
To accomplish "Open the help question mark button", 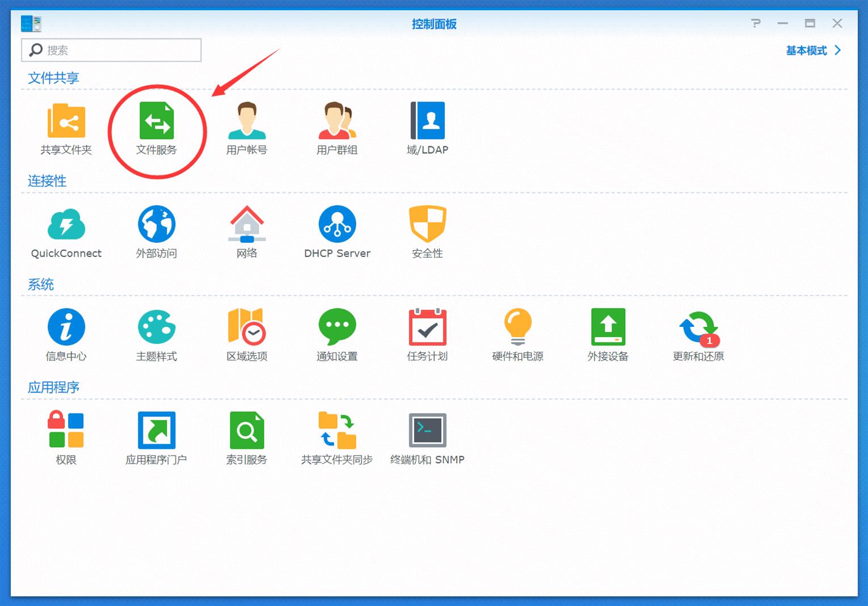I will [x=756, y=23].
